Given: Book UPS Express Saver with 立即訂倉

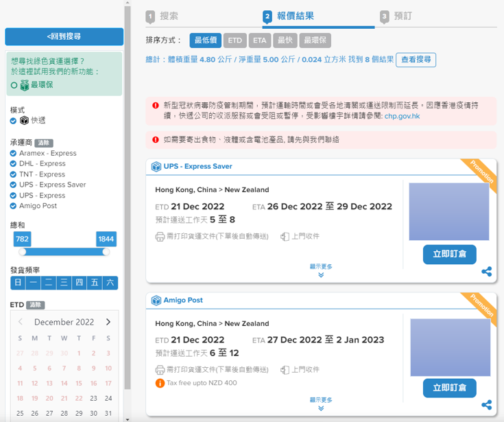Looking at the screenshot, I should click(x=449, y=255).
